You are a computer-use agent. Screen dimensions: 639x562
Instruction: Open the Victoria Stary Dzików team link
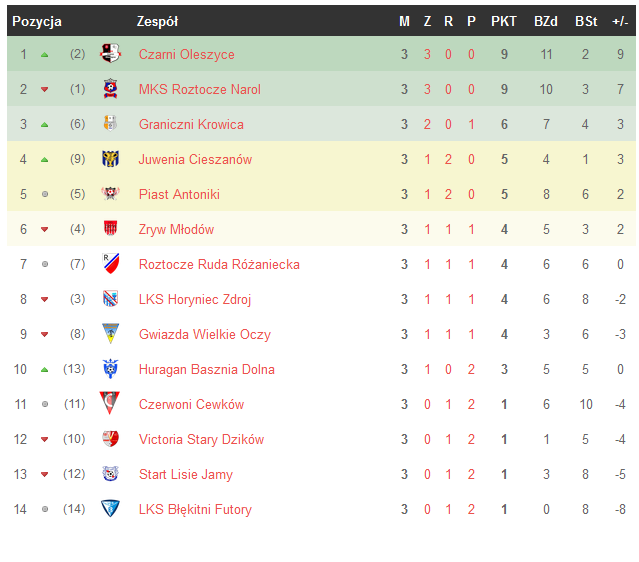pos(201,439)
